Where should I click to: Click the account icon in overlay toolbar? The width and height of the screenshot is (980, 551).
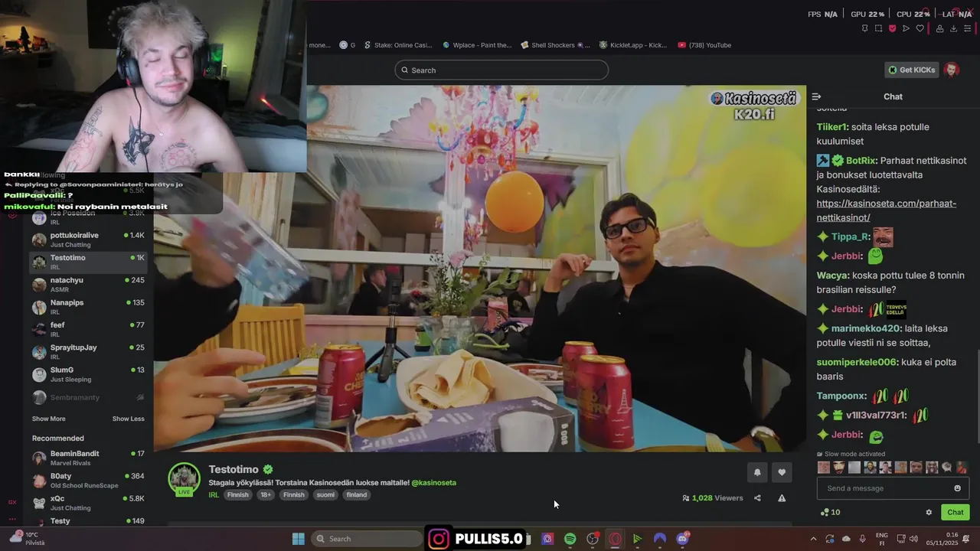(939, 28)
